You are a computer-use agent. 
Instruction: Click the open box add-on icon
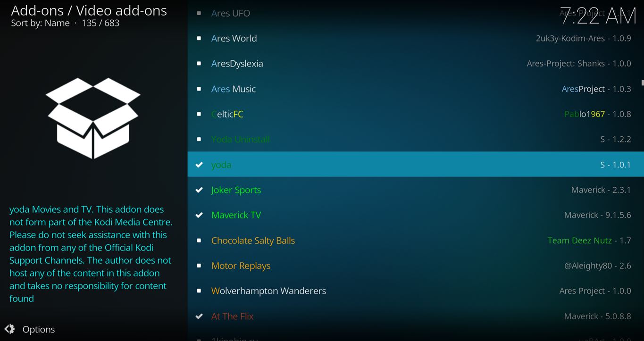[93, 118]
